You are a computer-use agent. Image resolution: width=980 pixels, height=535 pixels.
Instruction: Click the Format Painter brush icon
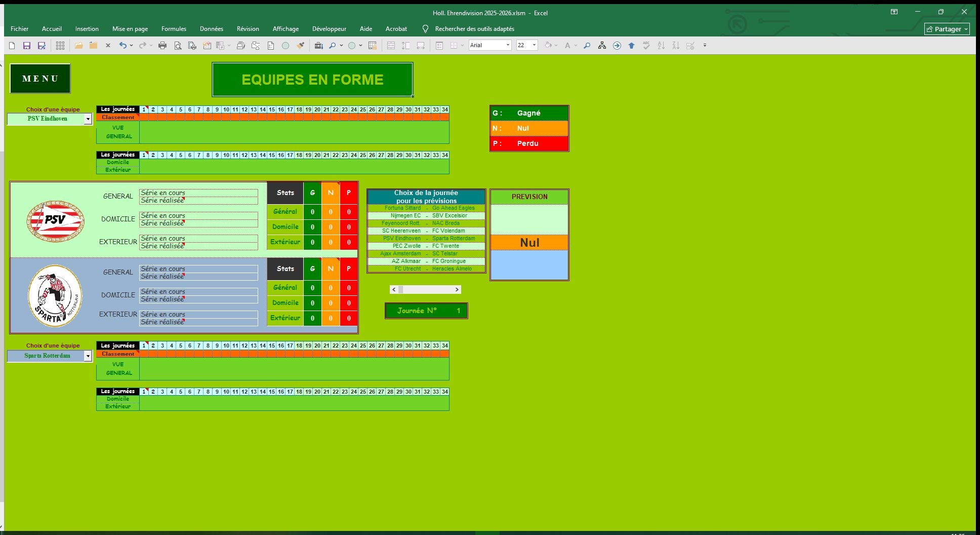(x=300, y=46)
